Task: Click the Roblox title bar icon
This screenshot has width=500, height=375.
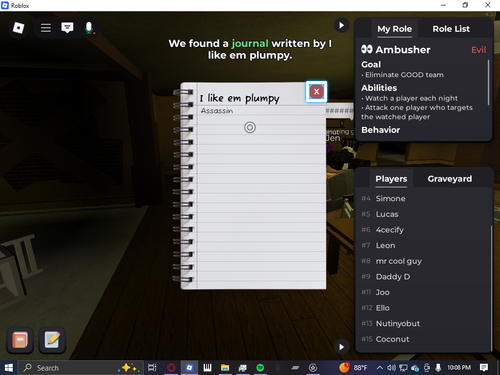Action: 5,5
